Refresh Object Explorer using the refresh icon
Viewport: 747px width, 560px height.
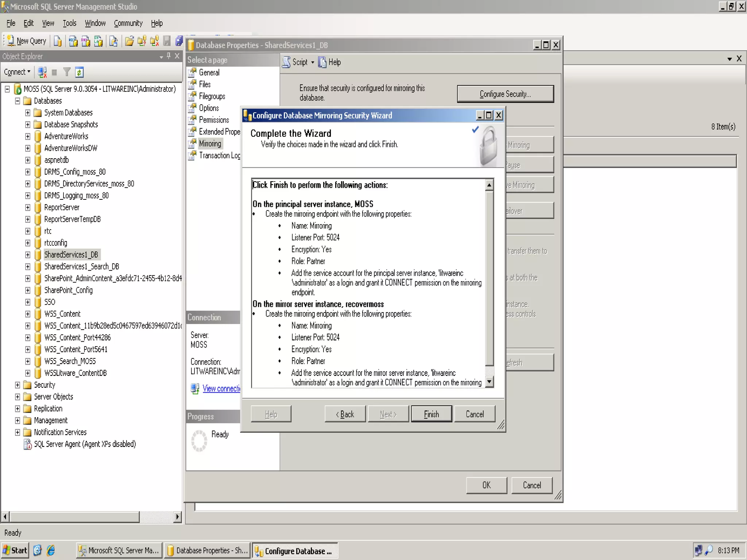(x=80, y=72)
